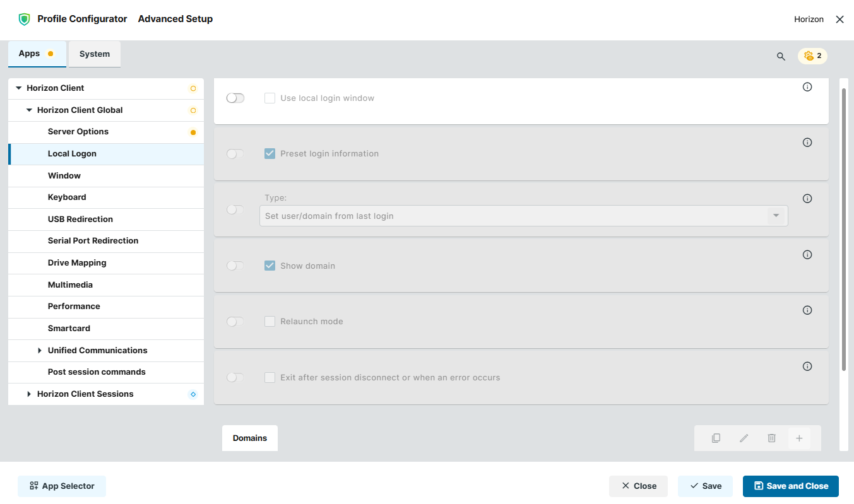The width and height of the screenshot is (854, 504).
Task: Toggle the switch for the Type setting
Action: tap(235, 209)
